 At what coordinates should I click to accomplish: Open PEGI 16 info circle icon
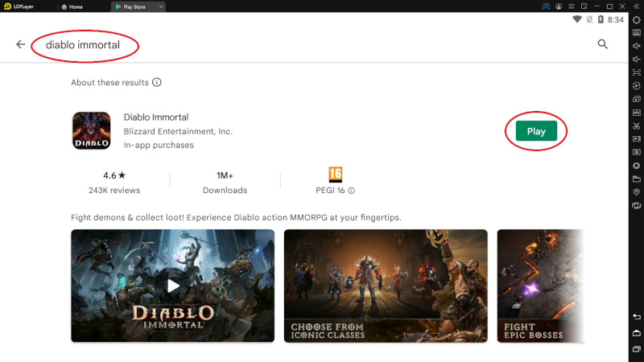(x=352, y=191)
